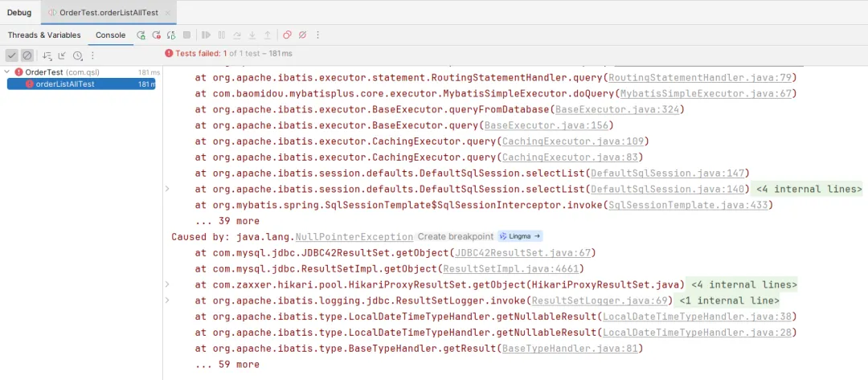Open the test sort options dropdown
868x380 pixels.
coord(47,55)
